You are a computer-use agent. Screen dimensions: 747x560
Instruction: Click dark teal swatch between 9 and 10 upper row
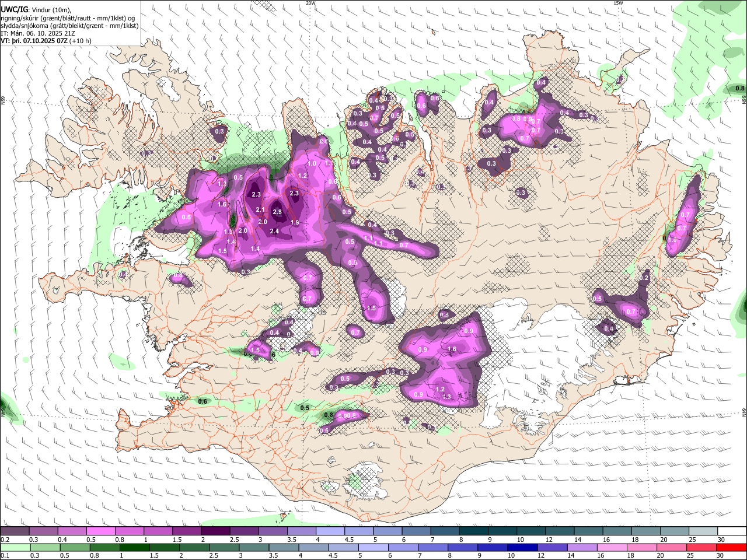(502, 531)
